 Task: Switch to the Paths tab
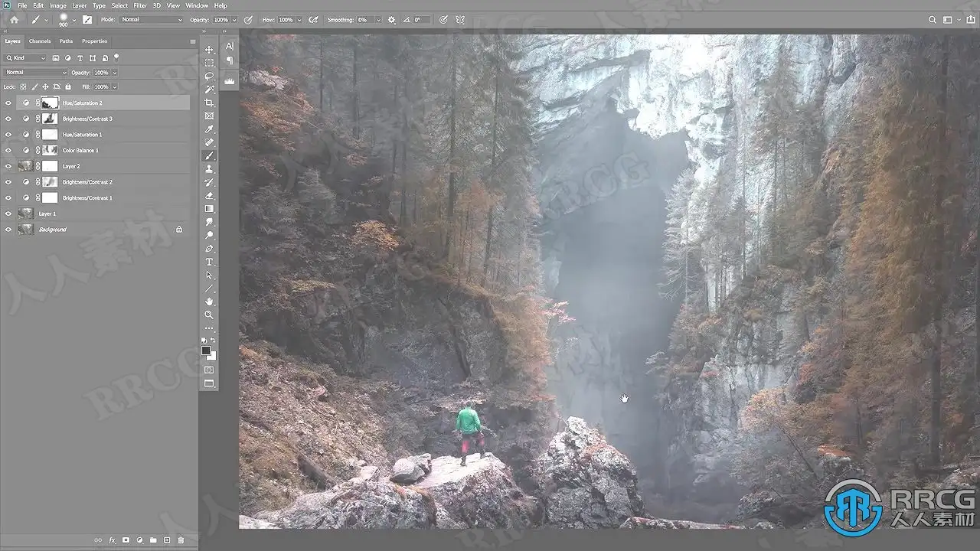[x=67, y=41]
